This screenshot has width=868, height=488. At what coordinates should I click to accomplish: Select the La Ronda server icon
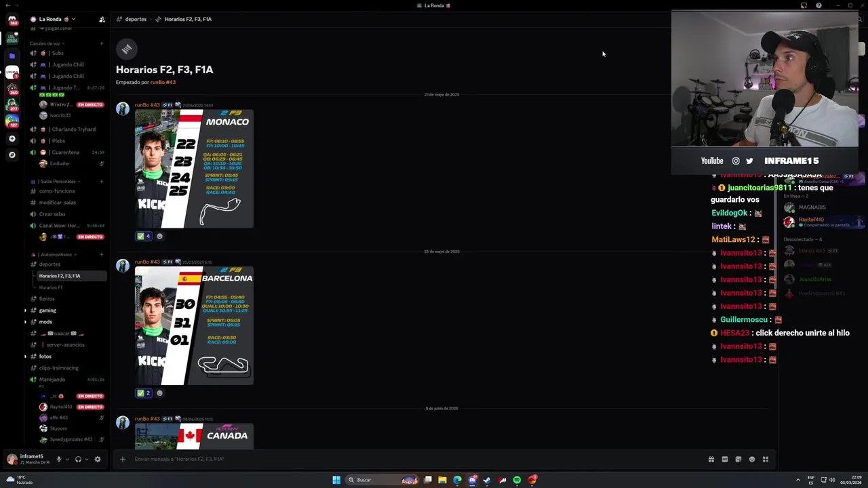(x=12, y=39)
